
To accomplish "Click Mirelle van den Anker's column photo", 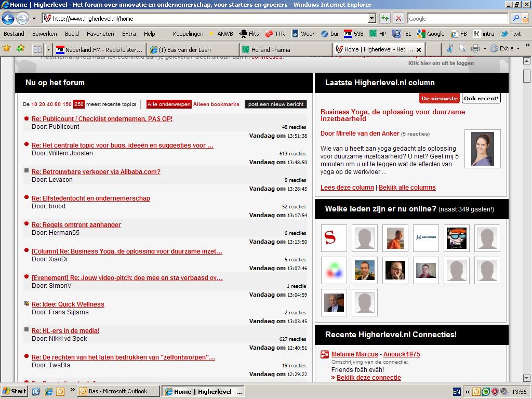I will pyautogui.click(x=482, y=149).
